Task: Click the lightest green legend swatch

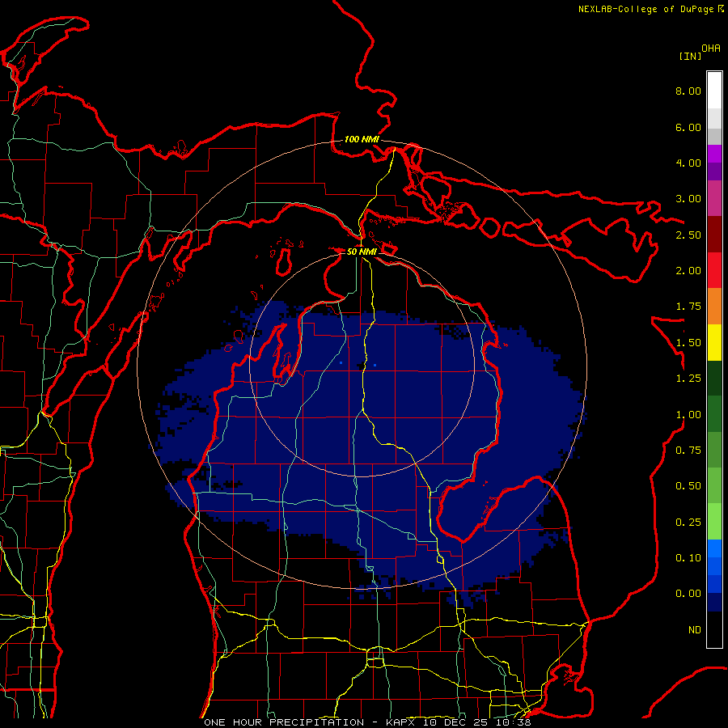Action: pyautogui.click(x=714, y=522)
